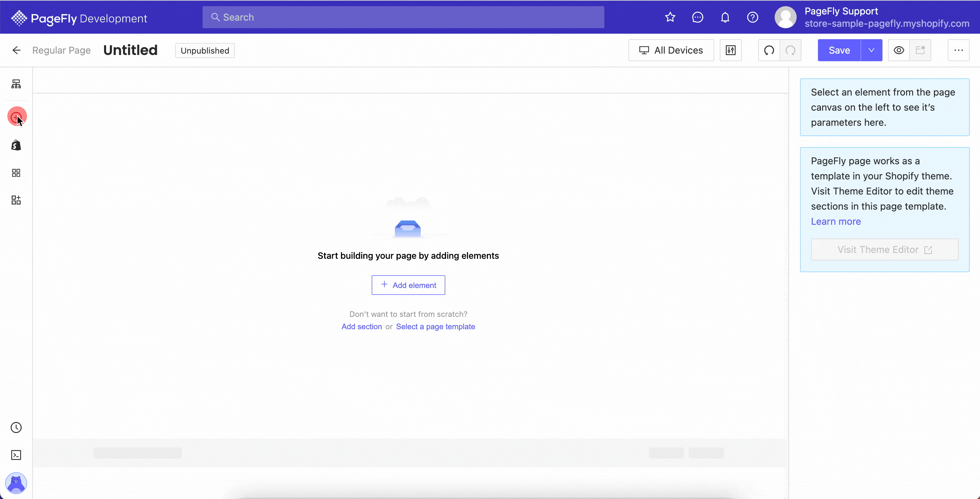This screenshot has height=499, width=980.
Task: Click the redo arrow button
Action: coord(790,50)
